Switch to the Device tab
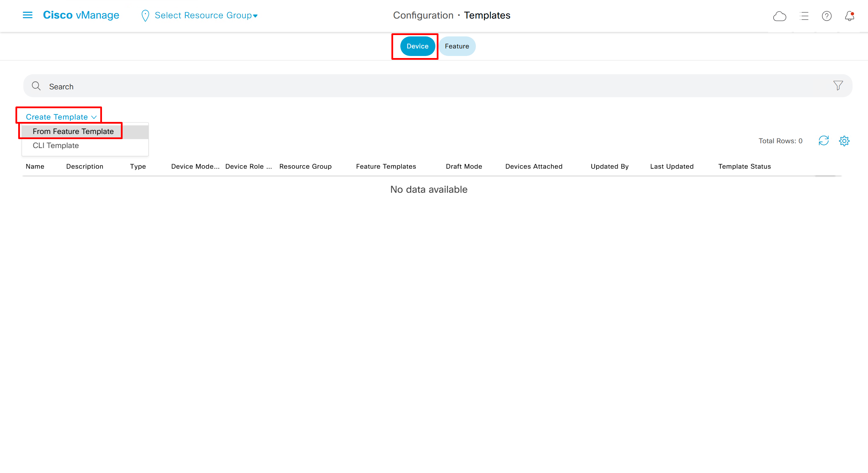Image resolution: width=868 pixels, height=473 pixels. [x=417, y=46]
